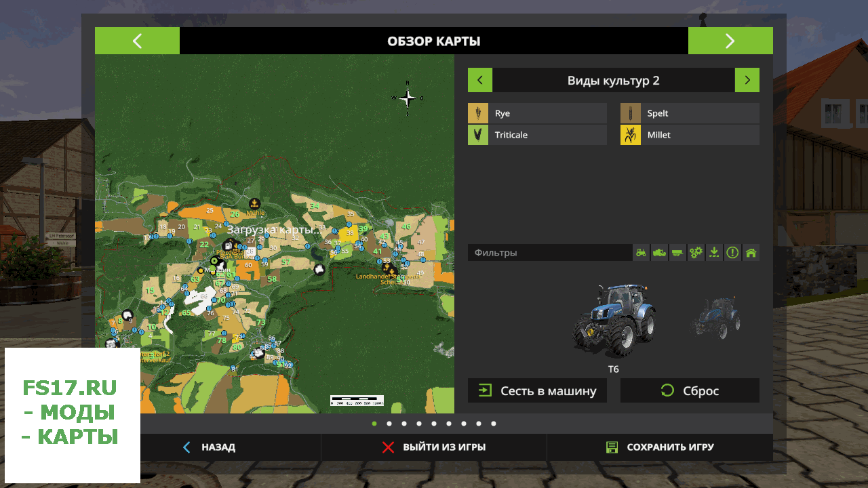
Task: Click the Triticale legend entry
Action: 537,135
